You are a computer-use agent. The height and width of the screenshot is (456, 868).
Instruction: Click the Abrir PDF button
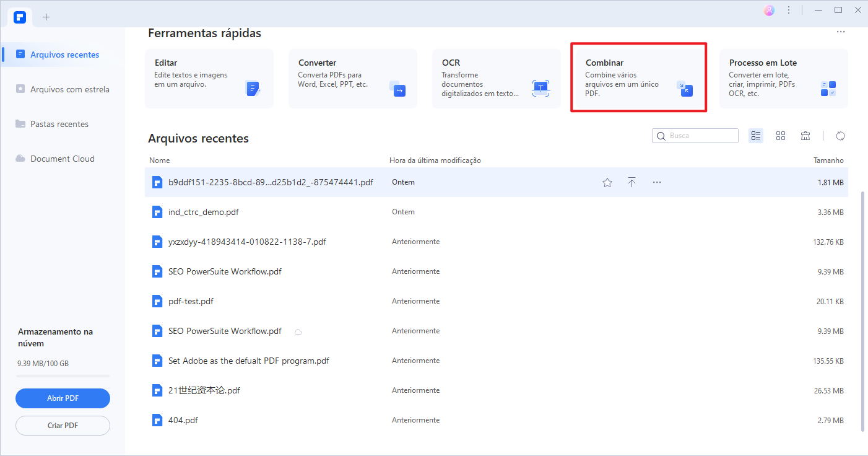click(x=63, y=398)
